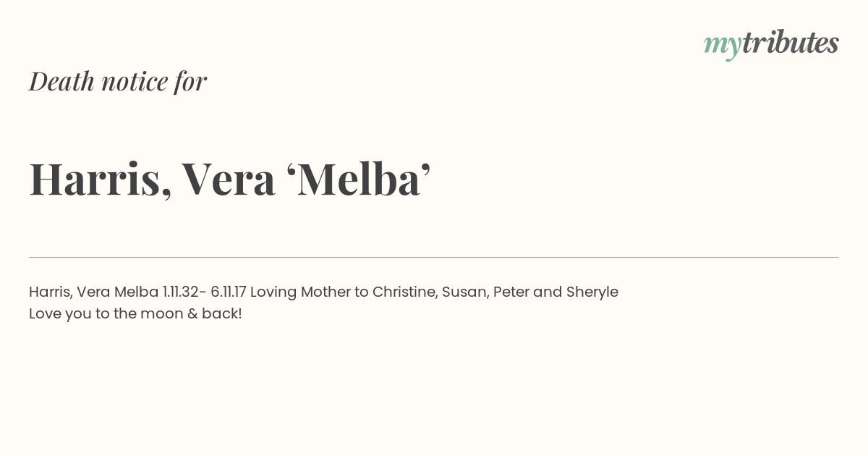This screenshot has height=456, width=868.
Task: Click the mytributes logo
Action: point(771,43)
